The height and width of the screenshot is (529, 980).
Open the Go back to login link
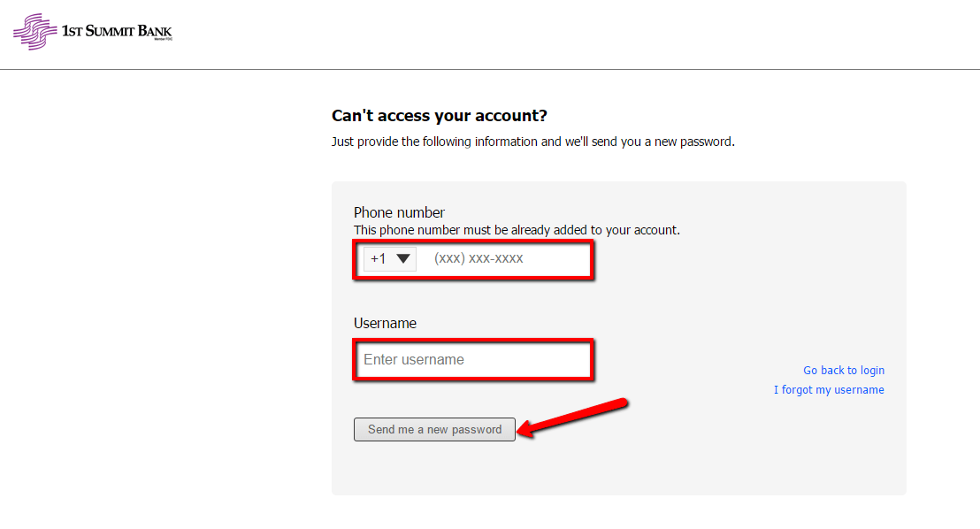[x=843, y=370]
